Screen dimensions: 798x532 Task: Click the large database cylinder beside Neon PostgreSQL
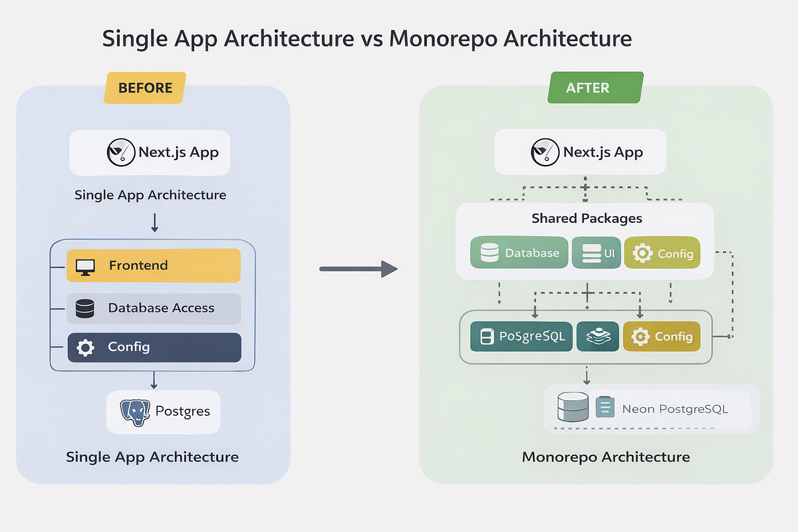click(x=573, y=406)
